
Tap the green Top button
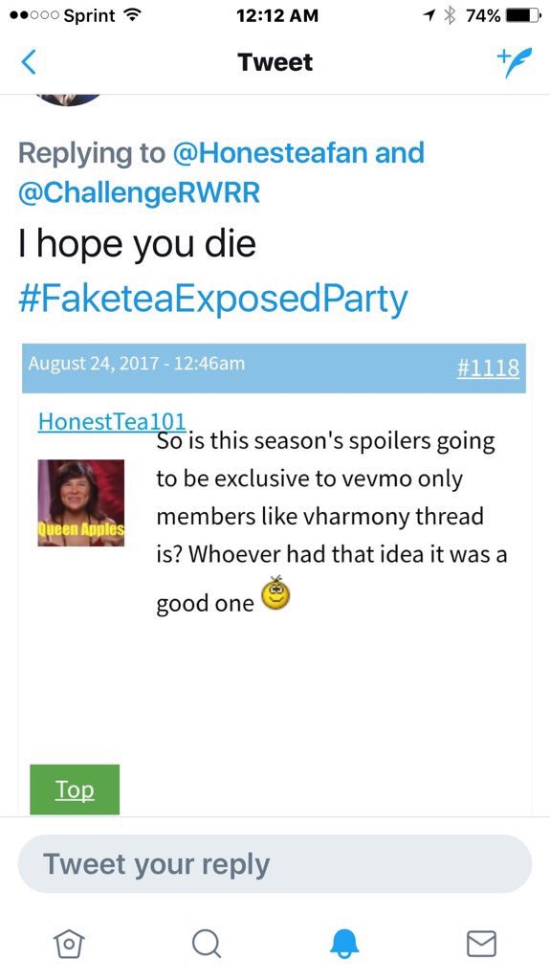(x=75, y=790)
